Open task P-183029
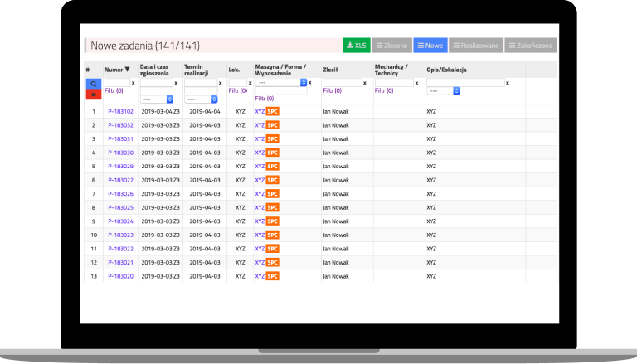The image size is (637, 364). point(120,166)
